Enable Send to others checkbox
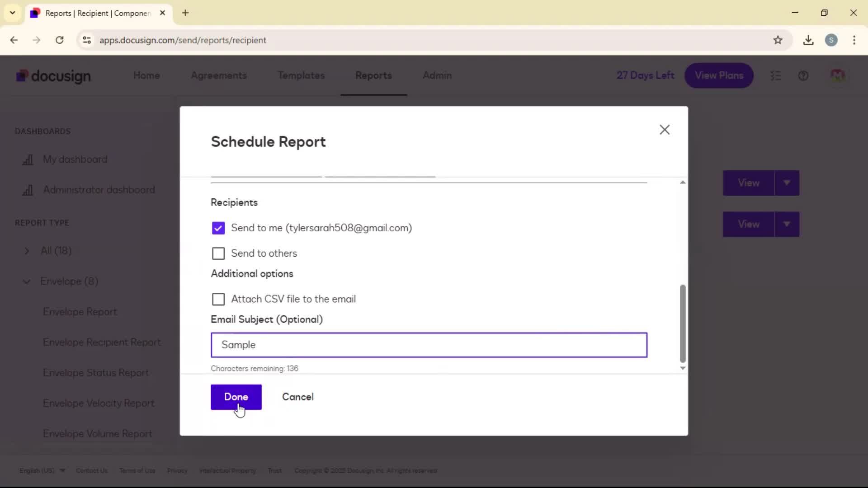 click(218, 253)
